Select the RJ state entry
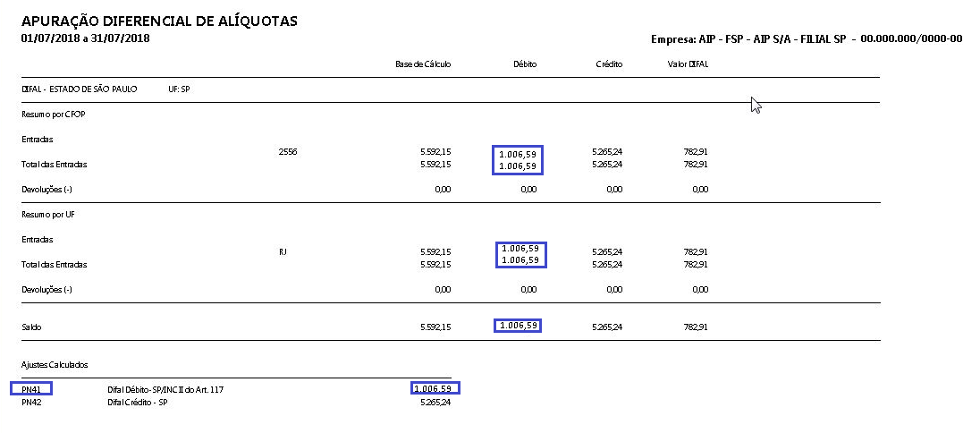Image resolution: width=980 pixels, height=433 pixels. [283, 252]
